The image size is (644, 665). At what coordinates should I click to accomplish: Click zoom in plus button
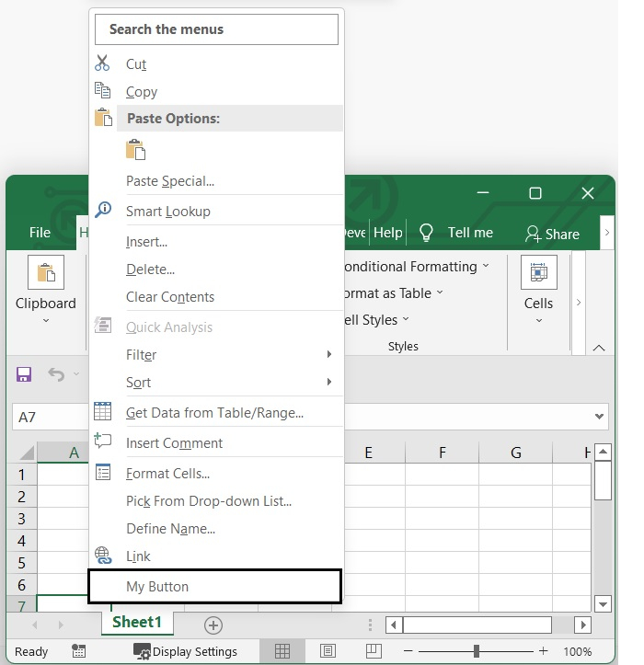pos(544,651)
